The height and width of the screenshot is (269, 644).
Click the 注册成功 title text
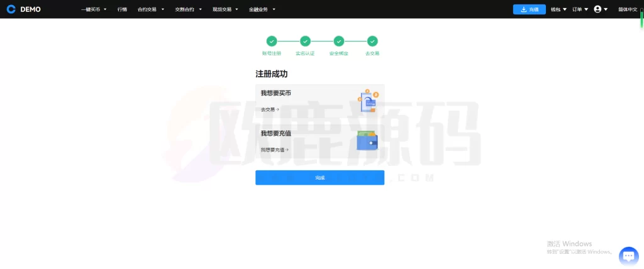(272, 74)
